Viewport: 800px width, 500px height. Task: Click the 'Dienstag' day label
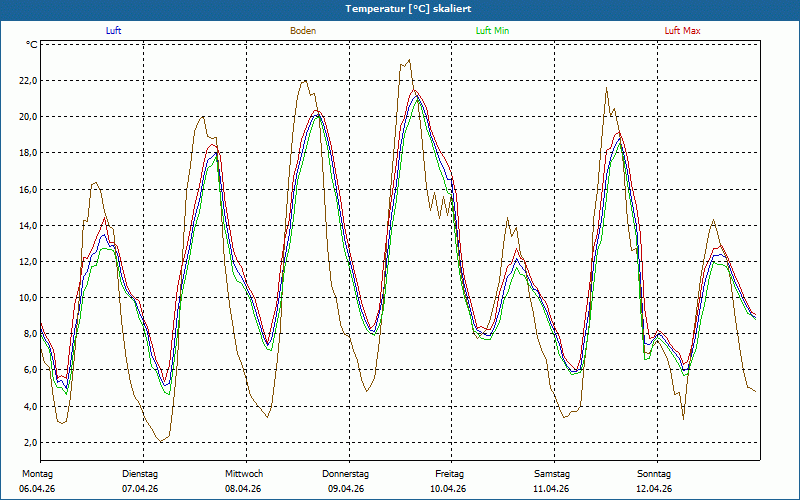[x=140, y=474]
